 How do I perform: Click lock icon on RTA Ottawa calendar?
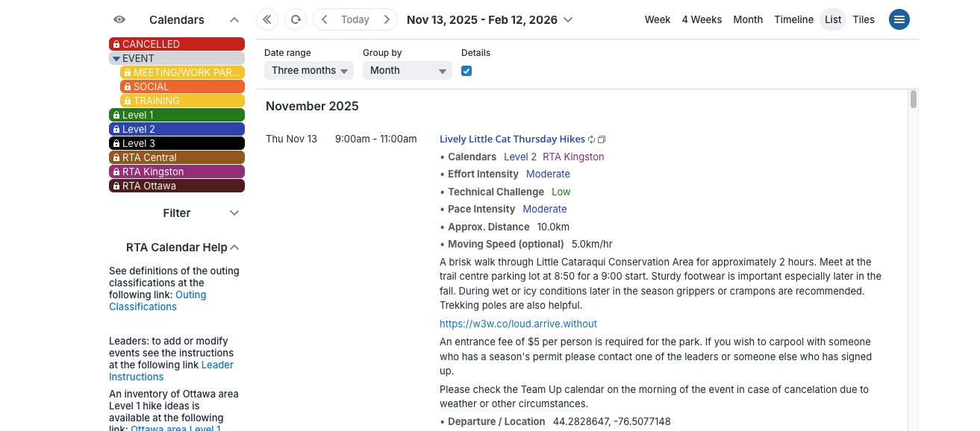(x=116, y=186)
